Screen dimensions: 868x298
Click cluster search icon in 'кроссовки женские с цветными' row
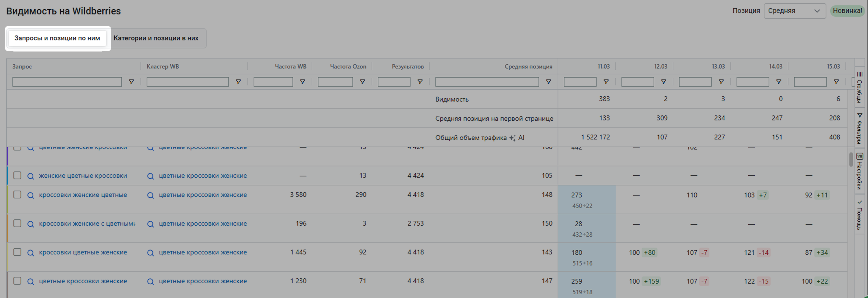(x=151, y=224)
